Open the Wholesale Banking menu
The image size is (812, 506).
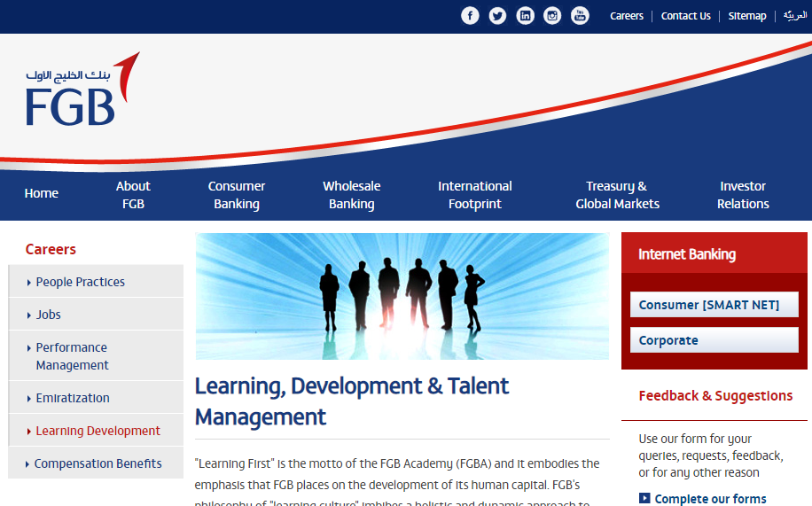pos(352,195)
